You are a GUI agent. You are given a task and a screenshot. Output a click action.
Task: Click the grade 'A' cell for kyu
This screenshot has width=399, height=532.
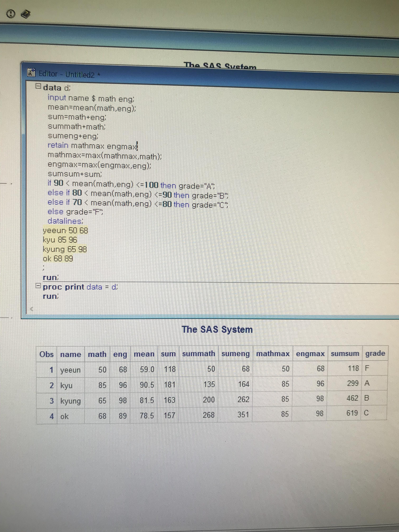[x=367, y=383]
